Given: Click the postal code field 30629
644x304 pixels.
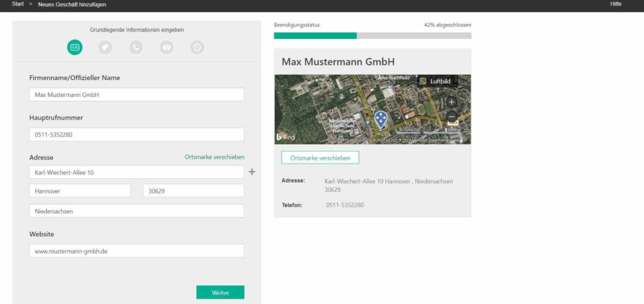Looking at the screenshot, I should click(x=194, y=191).
